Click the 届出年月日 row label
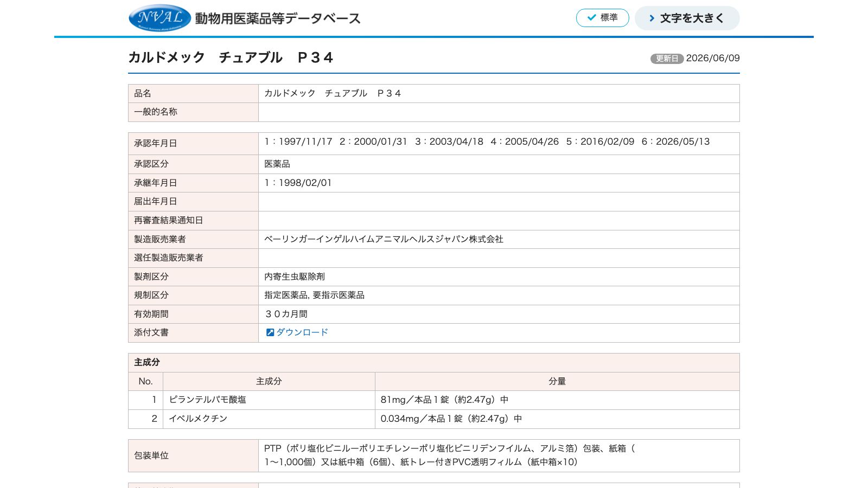Screen dimensions: 868x488 (x=193, y=202)
